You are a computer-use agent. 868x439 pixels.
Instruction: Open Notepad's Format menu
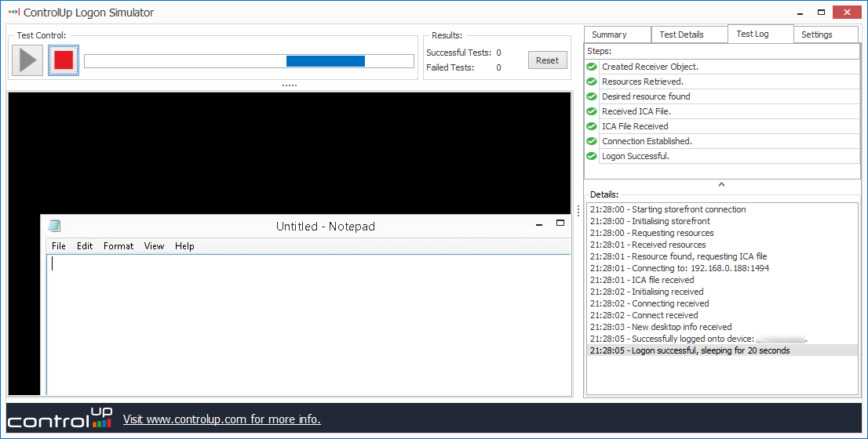(x=119, y=246)
